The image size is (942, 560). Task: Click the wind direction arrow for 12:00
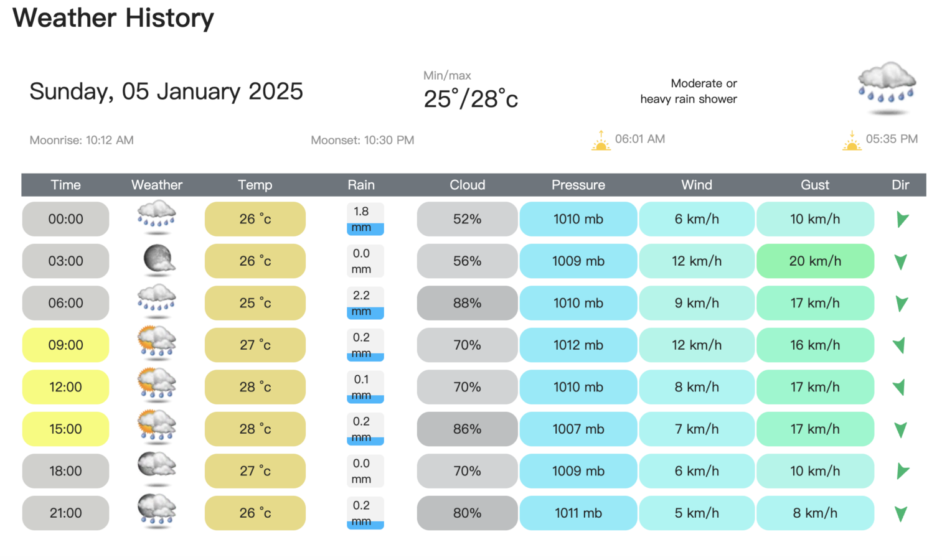[x=900, y=387]
